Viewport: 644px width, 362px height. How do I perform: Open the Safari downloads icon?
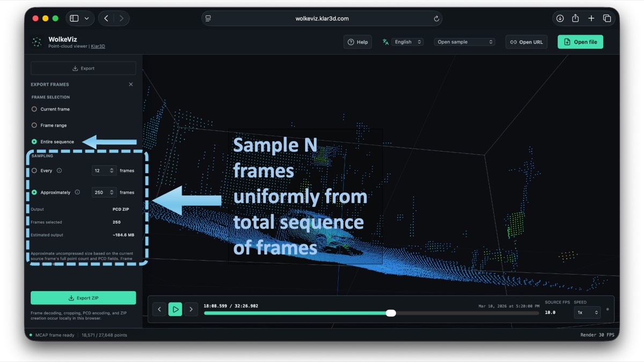[560, 18]
